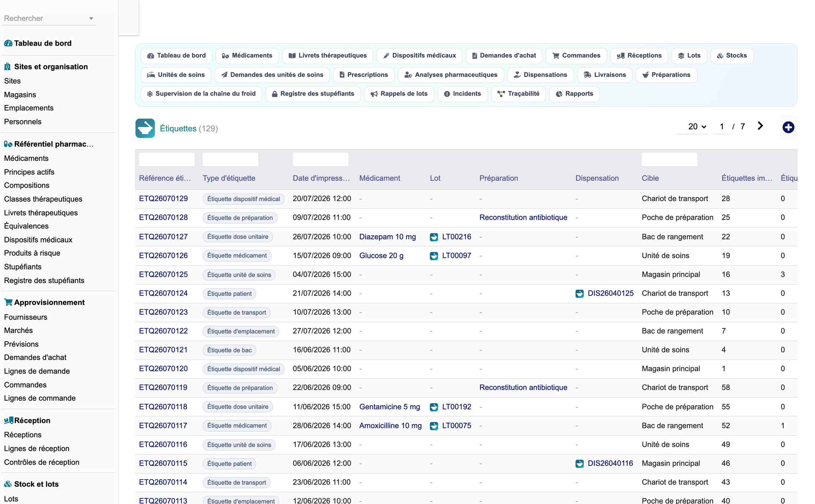Open the Rapports shortcut tab
815x504 pixels.
click(574, 94)
